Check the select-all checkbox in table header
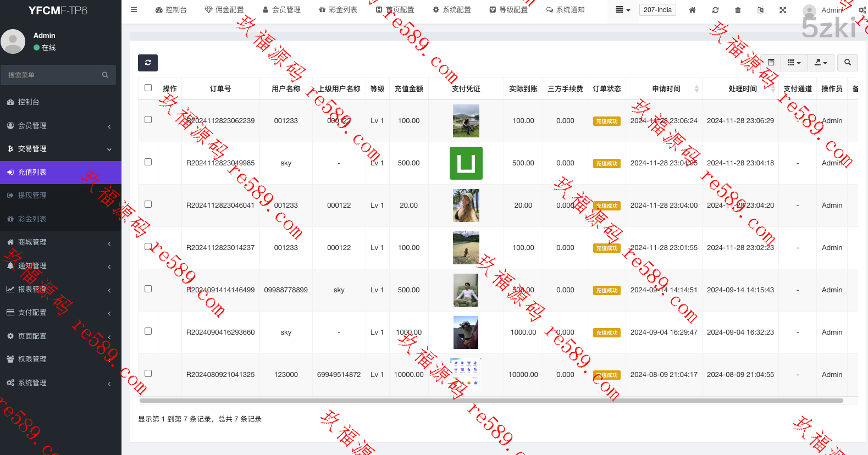868x455 pixels. click(x=148, y=88)
